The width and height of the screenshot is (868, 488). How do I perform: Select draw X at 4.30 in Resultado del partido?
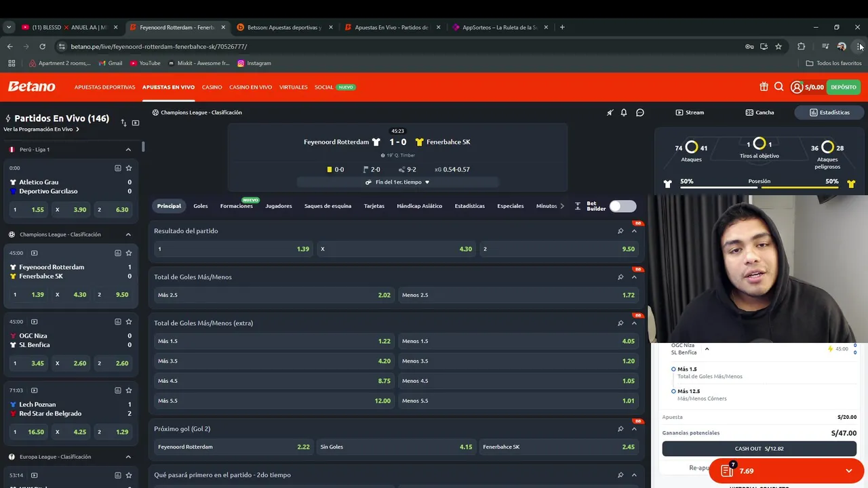[x=396, y=249]
